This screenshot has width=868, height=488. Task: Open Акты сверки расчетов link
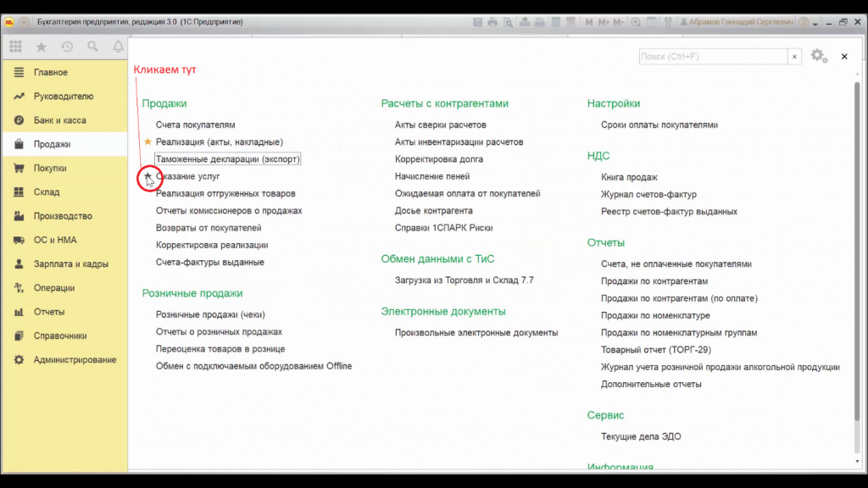[440, 125]
